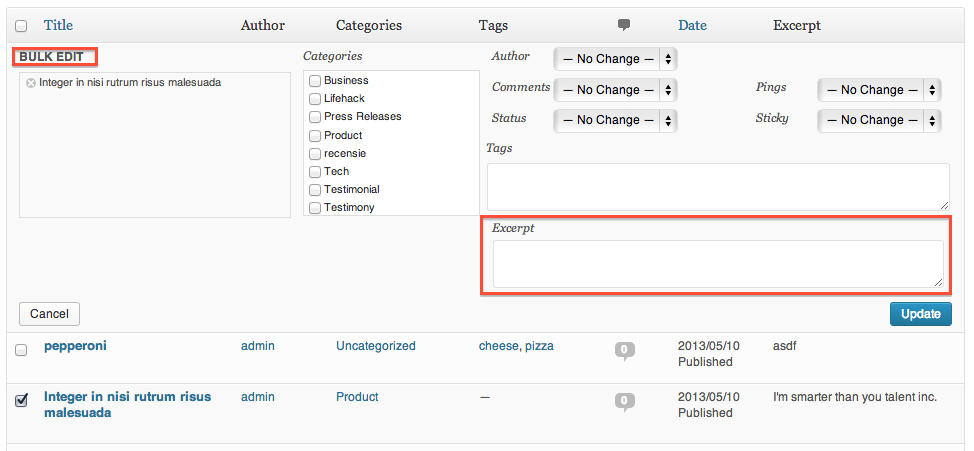Open the Author No Change dropdown
The image size is (974, 451).
(x=615, y=59)
